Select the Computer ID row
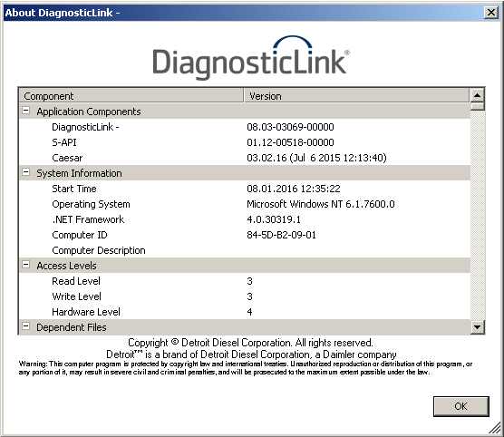Viewport: 504px width, 437px height. click(x=245, y=235)
